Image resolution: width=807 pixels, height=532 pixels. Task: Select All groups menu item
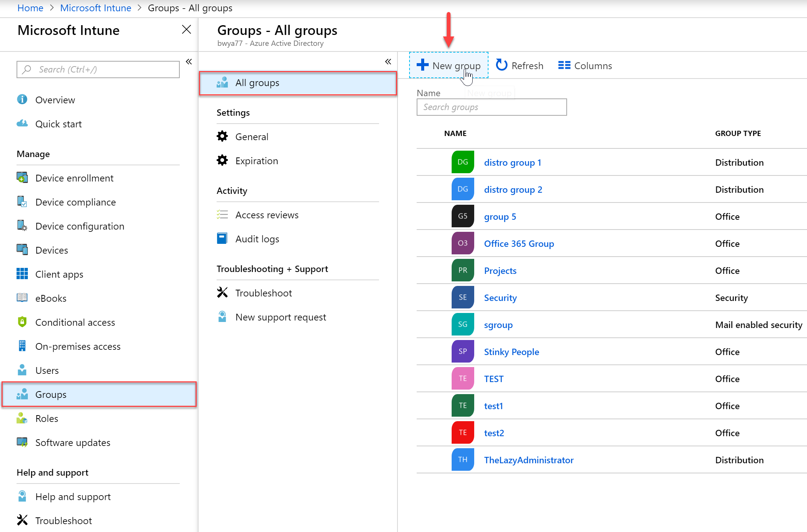point(298,83)
